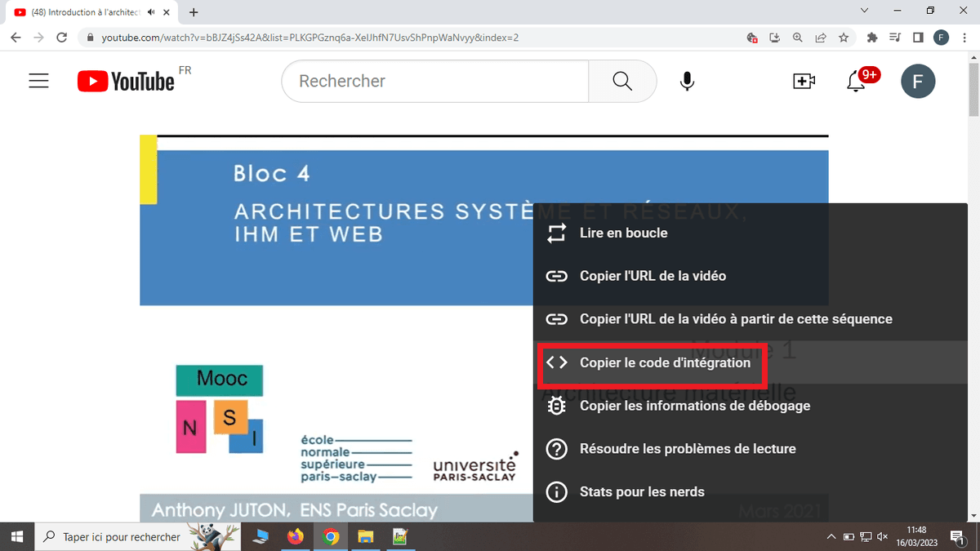Open YouTube's hamburger navigation menu
980x551 pixels.
pos(38,81)
